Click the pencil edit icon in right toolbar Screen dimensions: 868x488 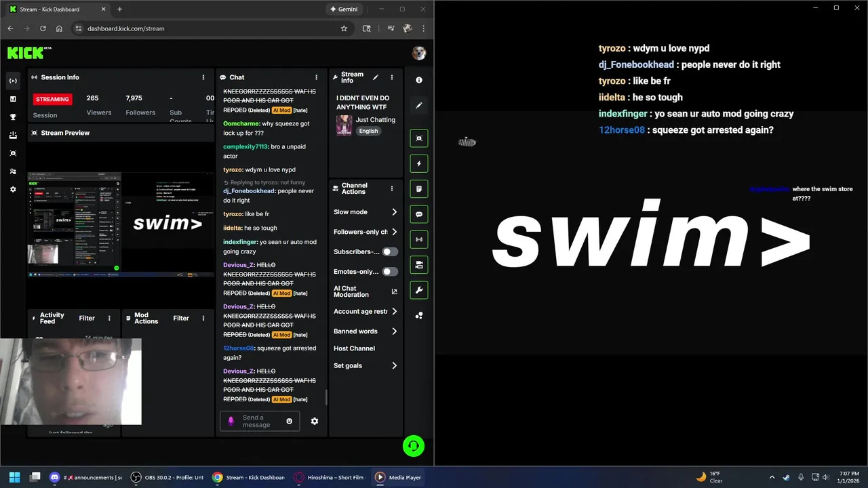(x=419, y=106)
